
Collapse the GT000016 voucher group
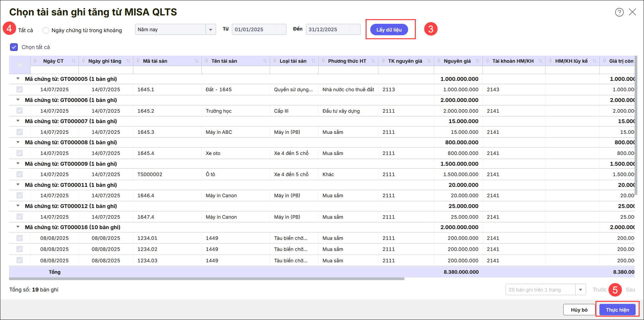click(18, 227)
